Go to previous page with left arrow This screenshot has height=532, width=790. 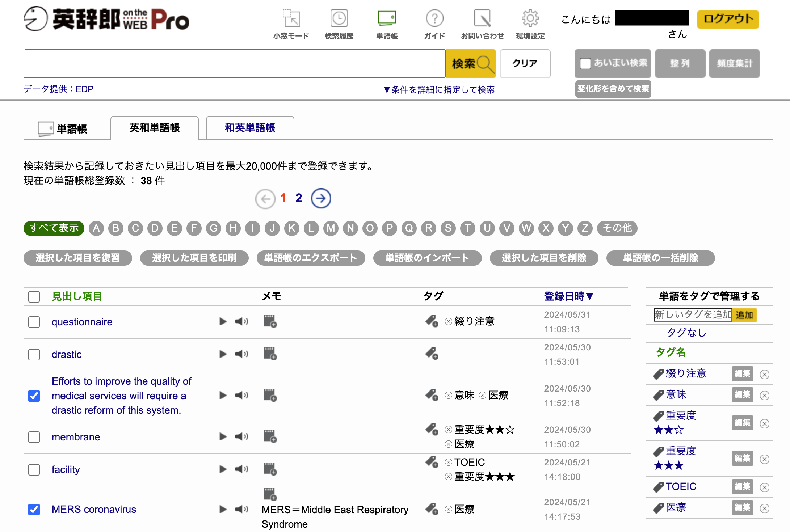(x=265, y=199)
